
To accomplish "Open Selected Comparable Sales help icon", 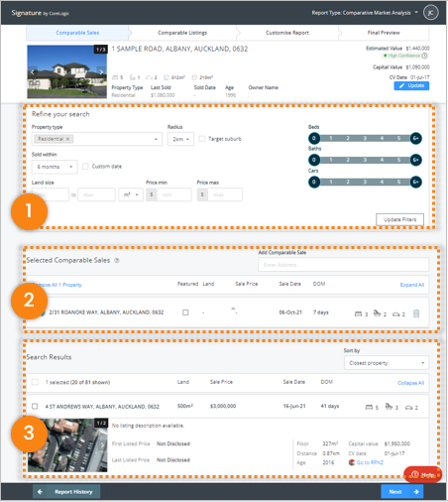I will pos(117,261).
